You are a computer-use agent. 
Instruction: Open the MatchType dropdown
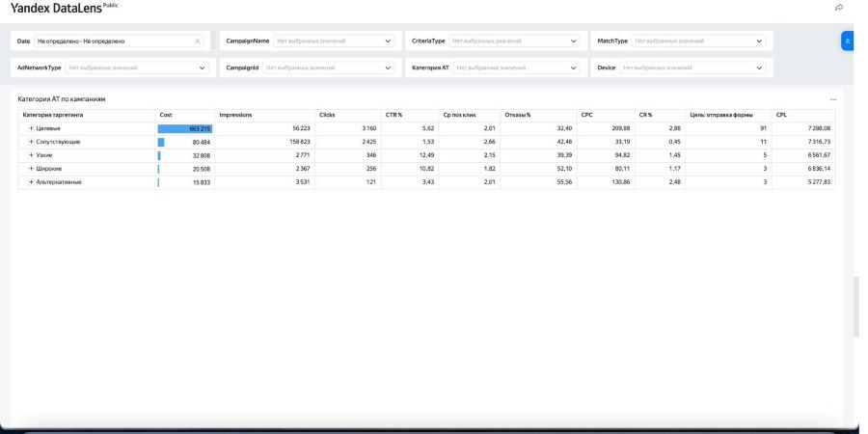pos(698,41)
